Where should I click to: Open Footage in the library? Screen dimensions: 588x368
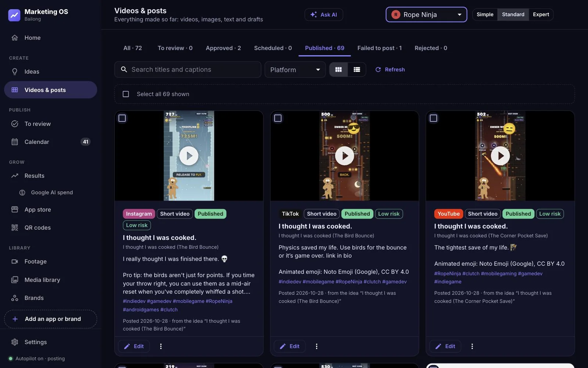tap(50, 261)
